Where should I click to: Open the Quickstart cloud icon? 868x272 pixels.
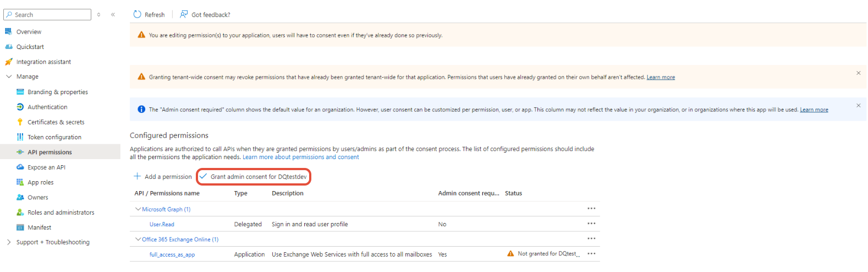(9, 47)
